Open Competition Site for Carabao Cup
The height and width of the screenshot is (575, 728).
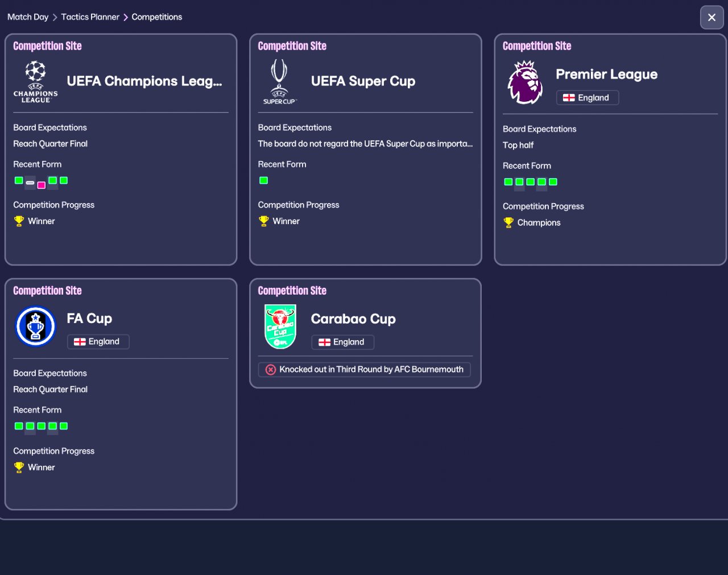point(292,291)
